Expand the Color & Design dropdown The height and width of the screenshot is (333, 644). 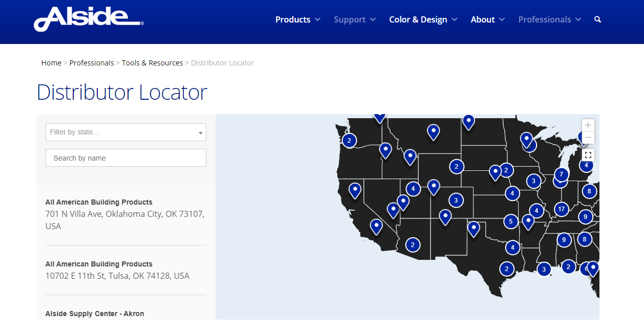(x=423, y=19)
